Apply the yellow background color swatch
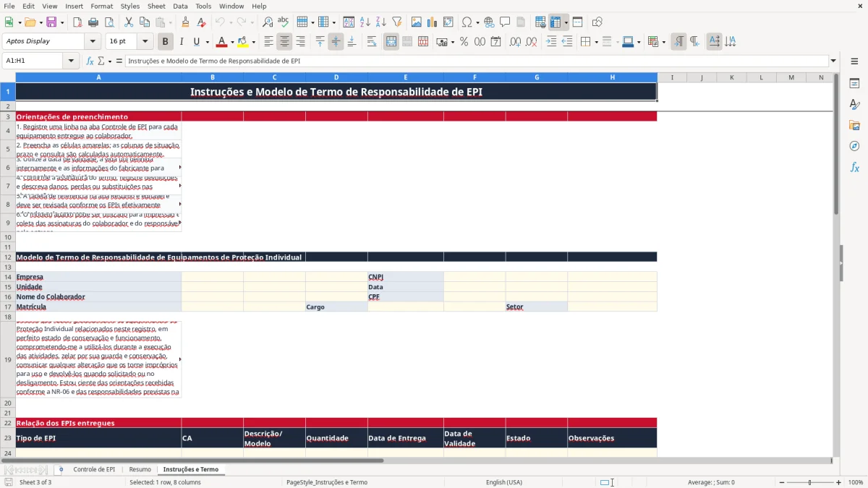This screenshot has height=488, width=868. [242, 42]
